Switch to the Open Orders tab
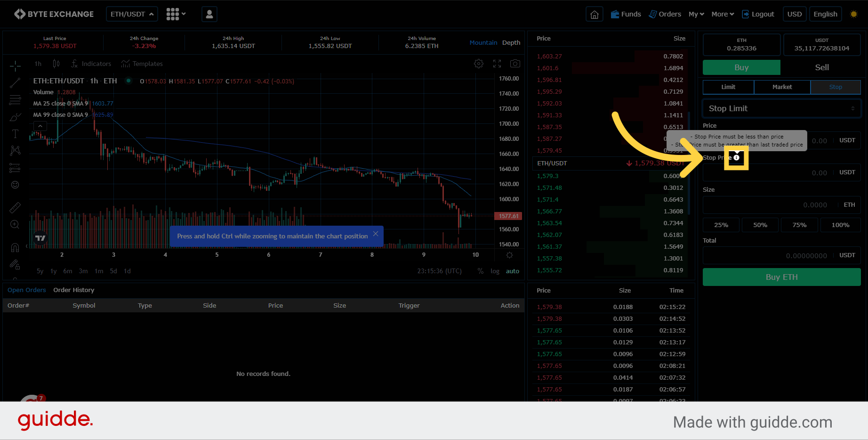Image resolution: width=868 pixels, height=440 pixels. 27,290
